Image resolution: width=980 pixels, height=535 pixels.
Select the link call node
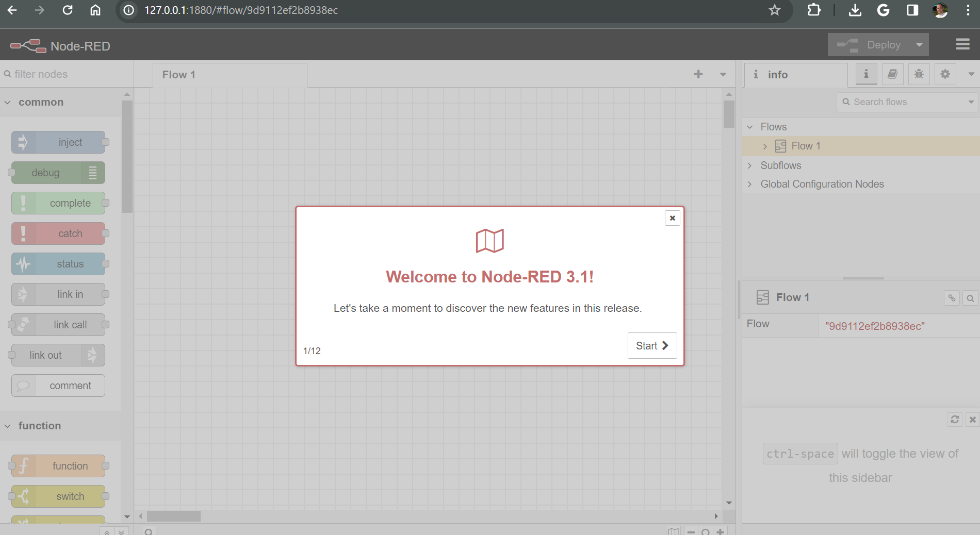[x=58, y=325]
